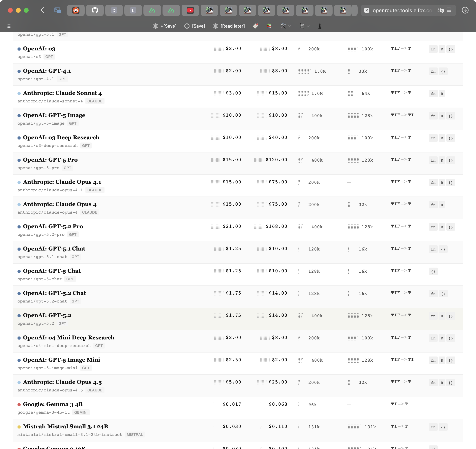
Task: Toggle the fn badge for OpenAI o3
Action: (x=433, y=49)
